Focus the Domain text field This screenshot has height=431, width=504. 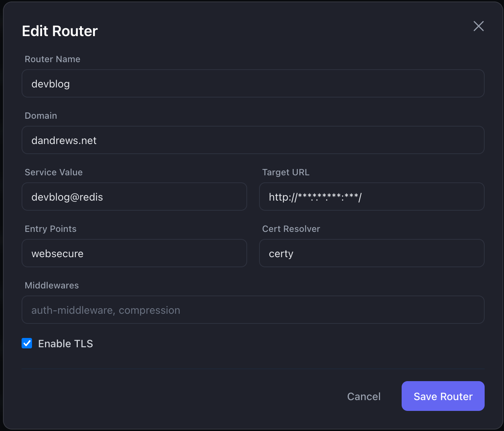point(253,140)
